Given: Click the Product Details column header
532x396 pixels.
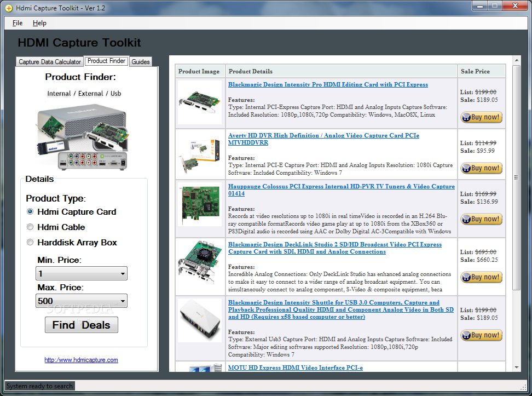Looking at the screenshot, I should click(342, 71).
